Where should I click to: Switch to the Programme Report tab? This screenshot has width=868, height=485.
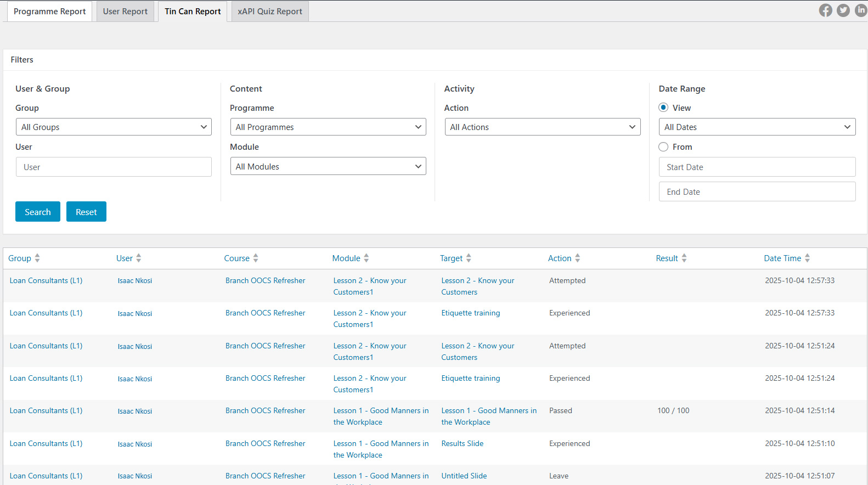point(49,12)
